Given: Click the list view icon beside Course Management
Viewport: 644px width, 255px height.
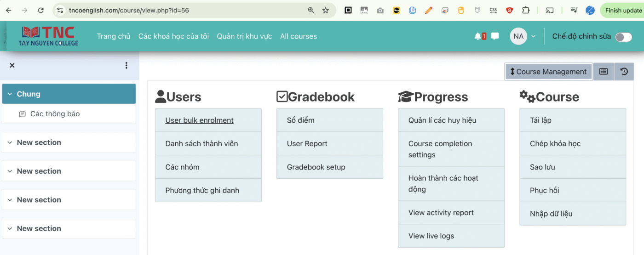Looking at the screenshot, I should [603, 72].
